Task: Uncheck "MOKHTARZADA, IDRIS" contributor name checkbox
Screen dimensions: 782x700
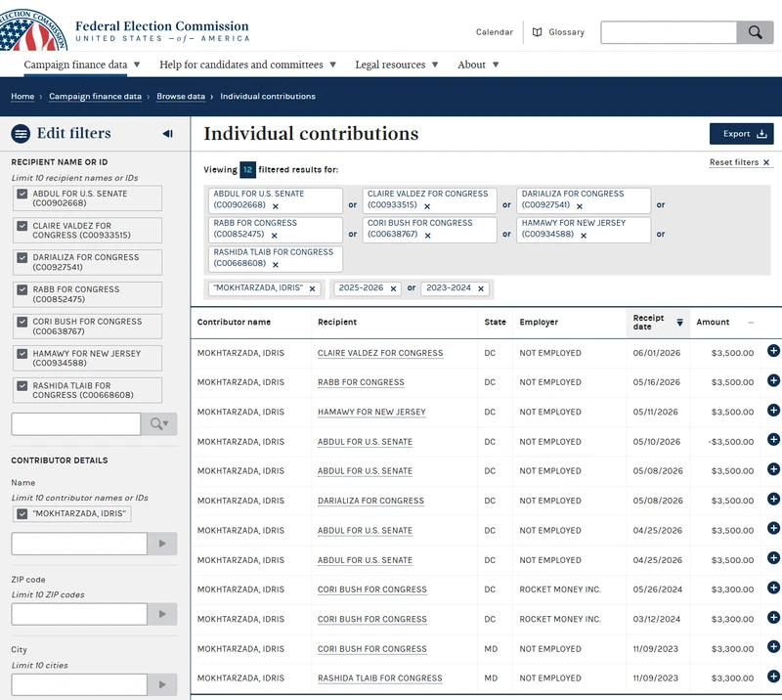Action: 22,513
